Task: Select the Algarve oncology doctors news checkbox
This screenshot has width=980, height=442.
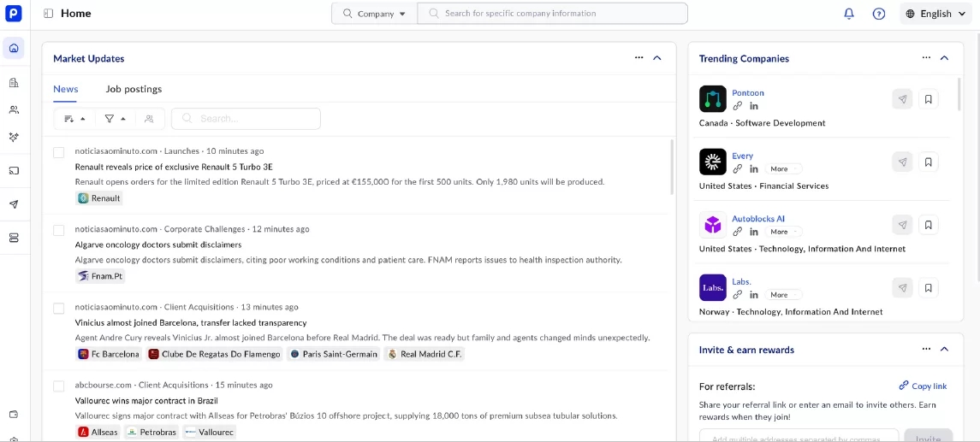Action: click(x=59, y=231)
